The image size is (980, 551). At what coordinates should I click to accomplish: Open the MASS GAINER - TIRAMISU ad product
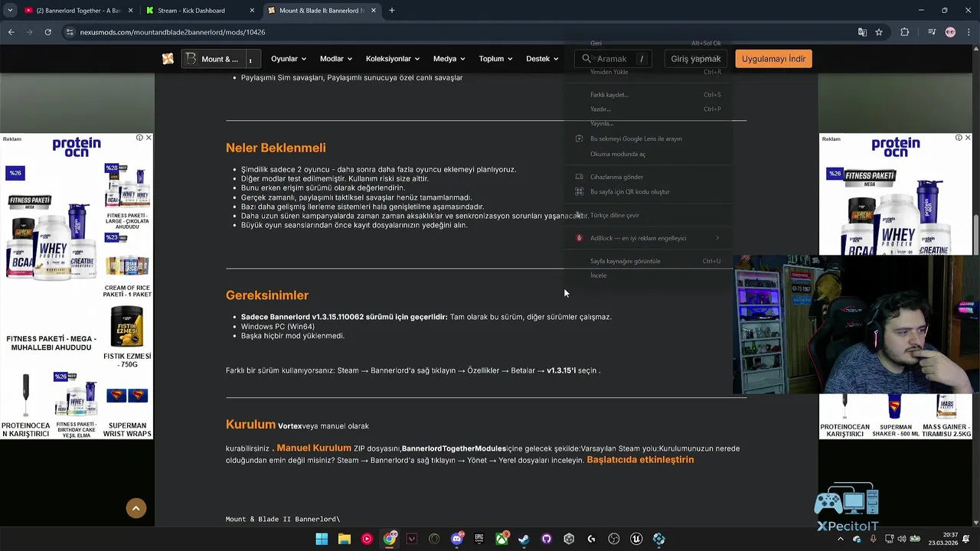tap(946, 417)
